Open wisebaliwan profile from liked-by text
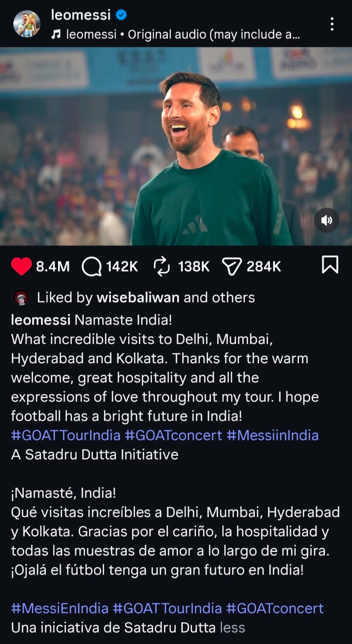The image size is (352, 644). tap(138, 297)
